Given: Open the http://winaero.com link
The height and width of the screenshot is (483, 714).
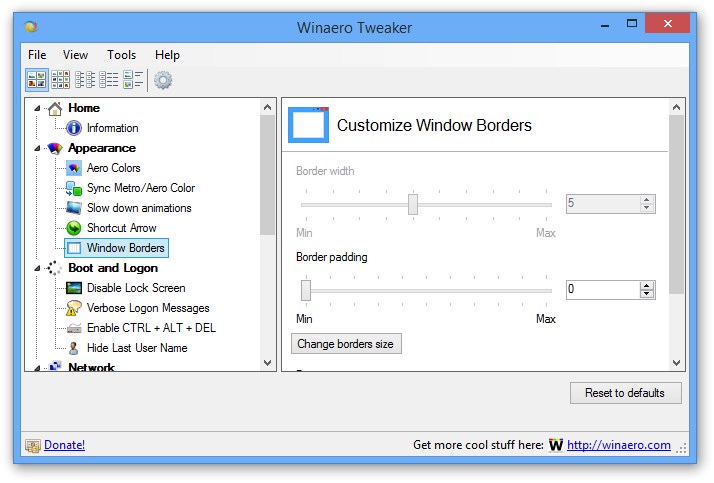Looking at the screenshot, I should click(x=618, y=445).
